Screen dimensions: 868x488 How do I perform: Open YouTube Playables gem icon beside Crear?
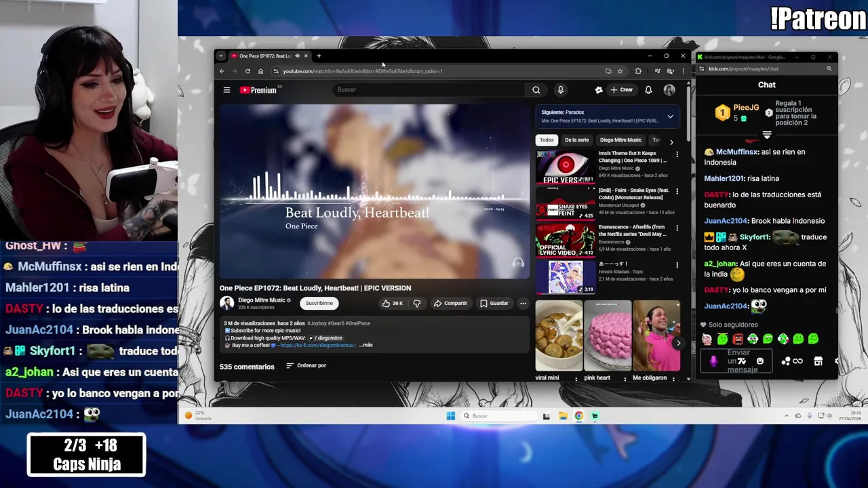click(599, 89)
